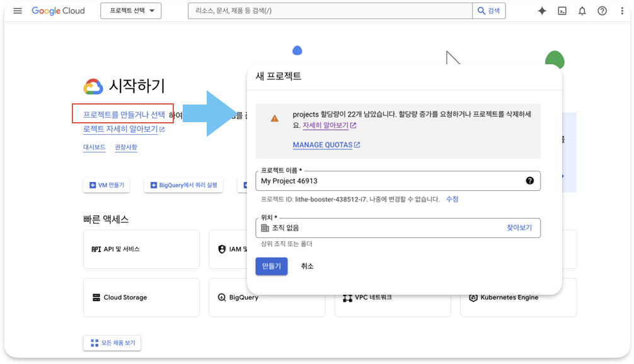Click the Cloud Storage icon
This screenshot has width=634, height=364.
pos(96,297)
